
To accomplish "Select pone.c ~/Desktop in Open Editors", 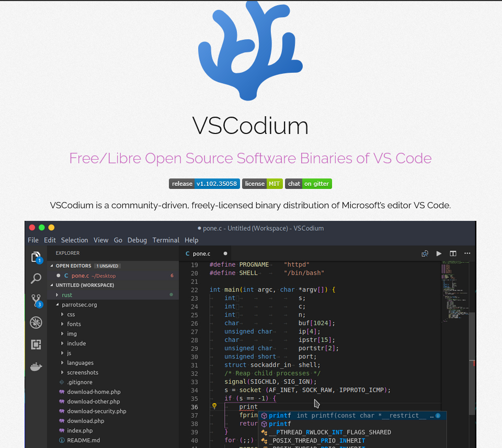I will point(113,276).
